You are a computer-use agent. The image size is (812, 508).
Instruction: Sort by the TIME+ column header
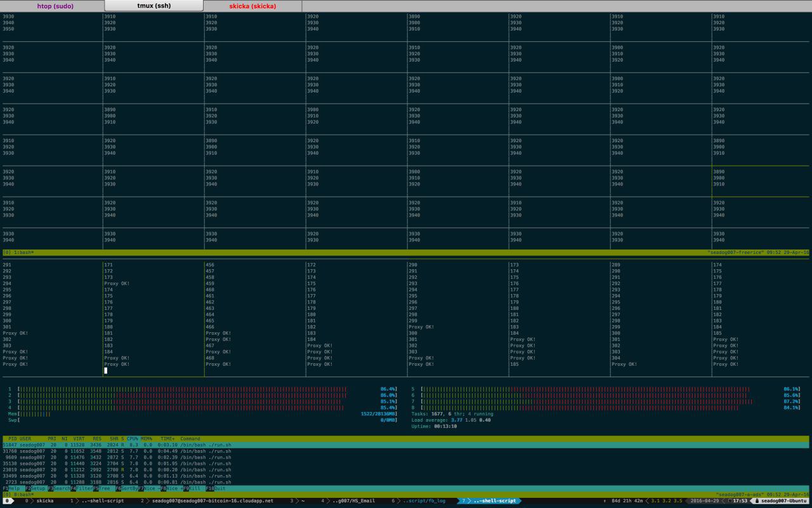pos(167,439)
